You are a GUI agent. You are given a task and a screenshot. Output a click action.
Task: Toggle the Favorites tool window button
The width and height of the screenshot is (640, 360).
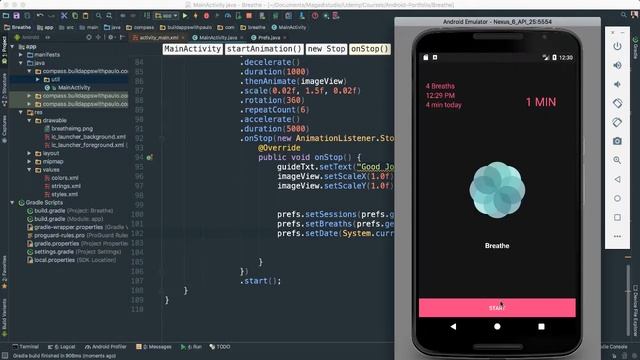pyautogui.click(x=4, y=271)
